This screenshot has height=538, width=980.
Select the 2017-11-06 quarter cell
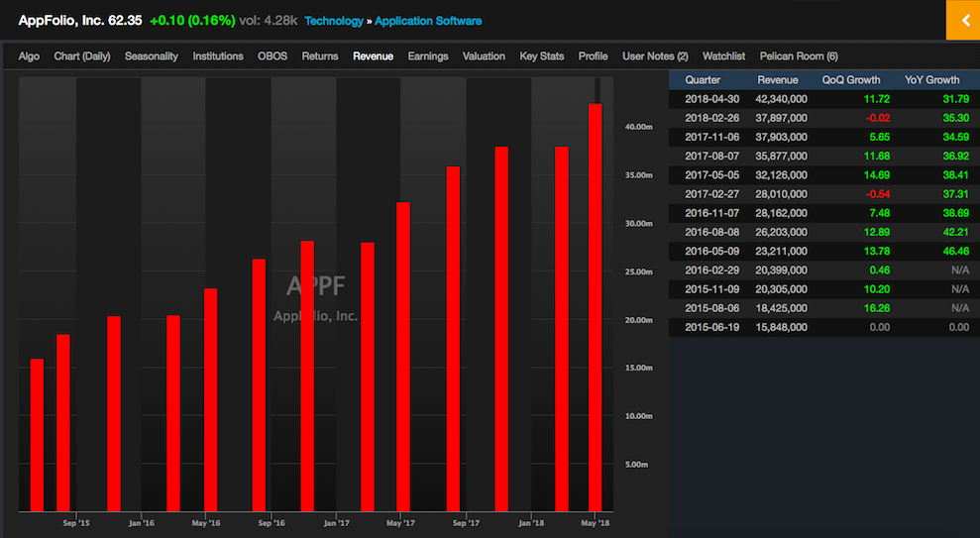[x=711, y=137]
